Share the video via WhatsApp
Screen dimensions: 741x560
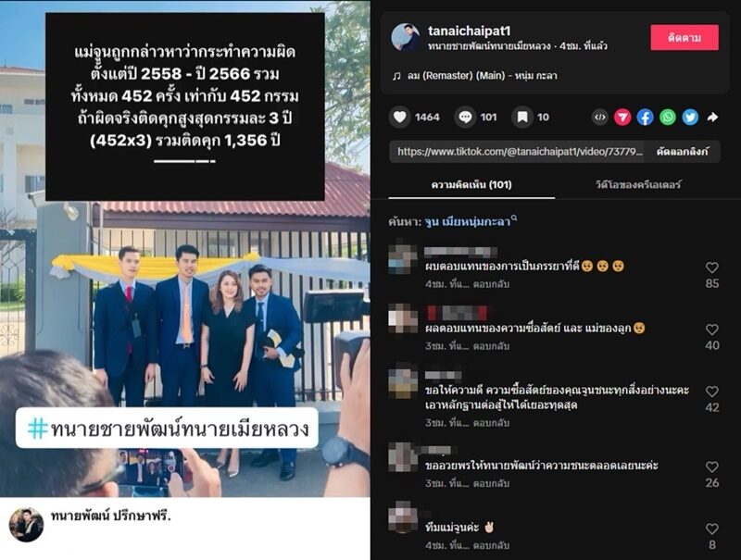pos(668,118)
